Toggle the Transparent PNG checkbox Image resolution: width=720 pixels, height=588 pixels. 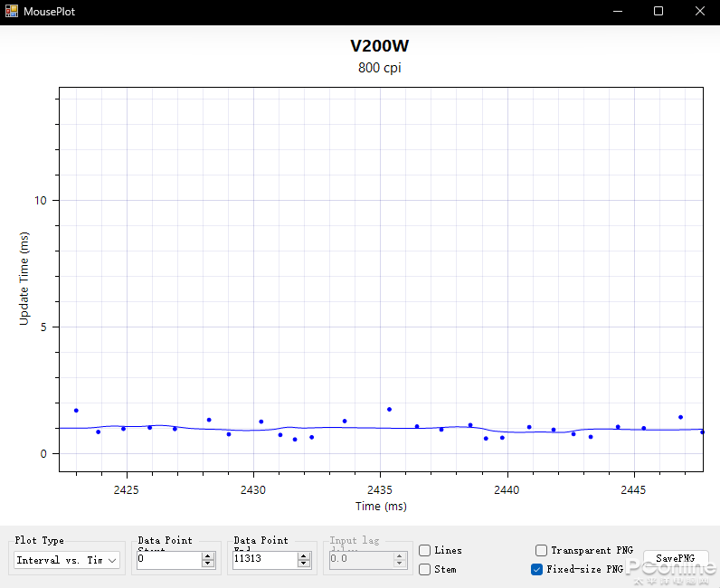(x=542, y=550)
